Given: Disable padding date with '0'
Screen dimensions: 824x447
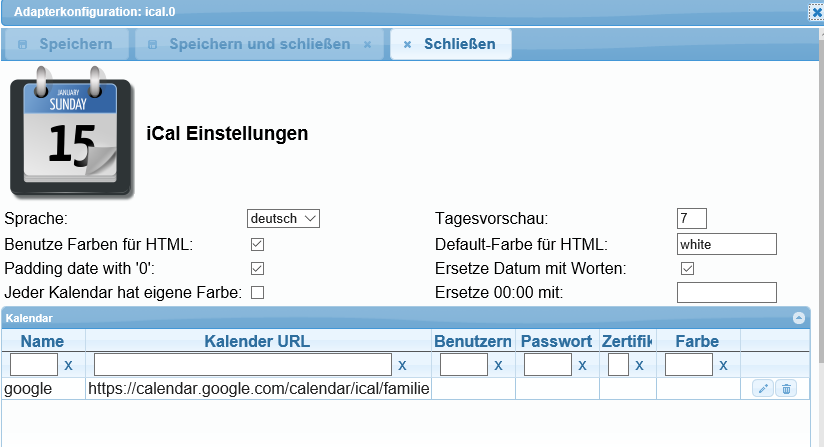Looking at the screenshot, I should pyautogui.click(x=257, y=268).
